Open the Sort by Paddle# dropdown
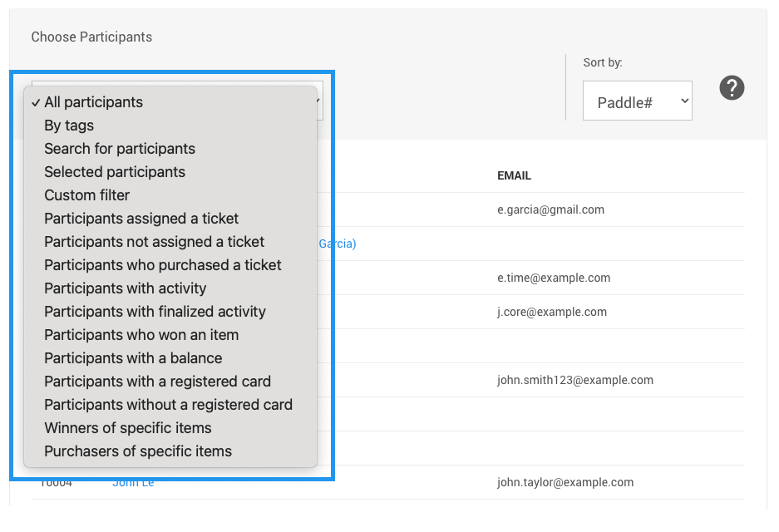 click(x=637, y=101)
